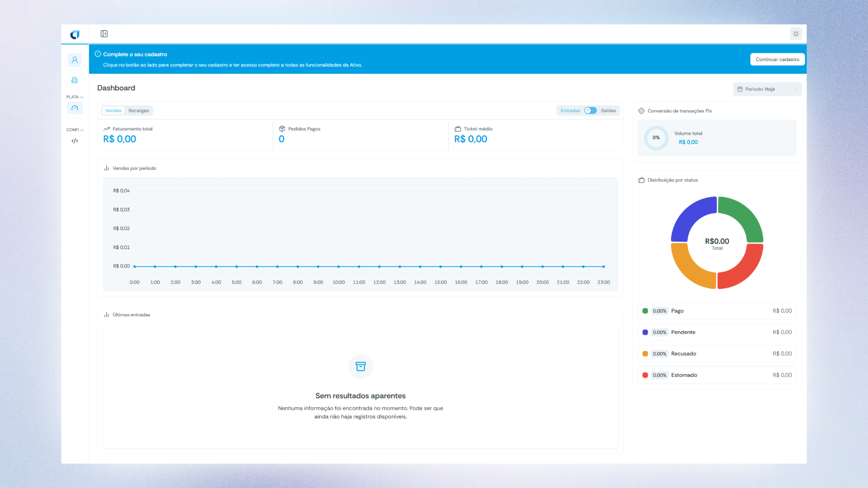Screen dimensions: 868x488
Task: Switch to the Vendas tab
Action: (x=113, y=111)
